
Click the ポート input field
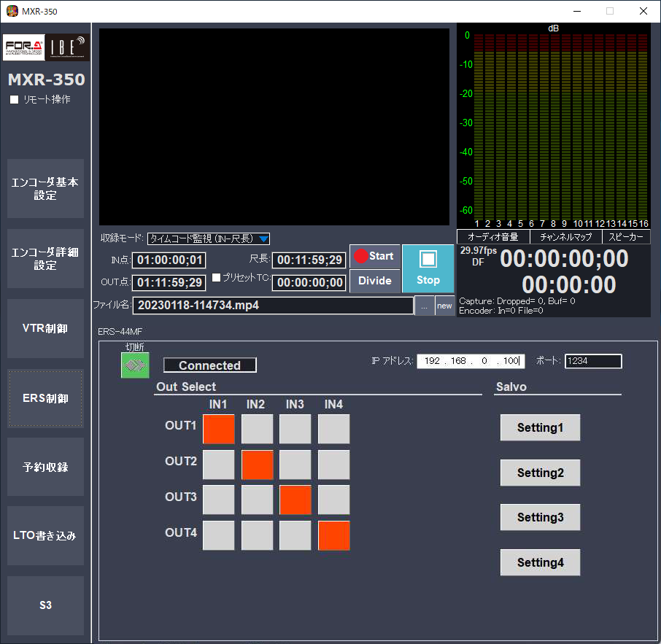pyautogui.click(x=592, y=361)
